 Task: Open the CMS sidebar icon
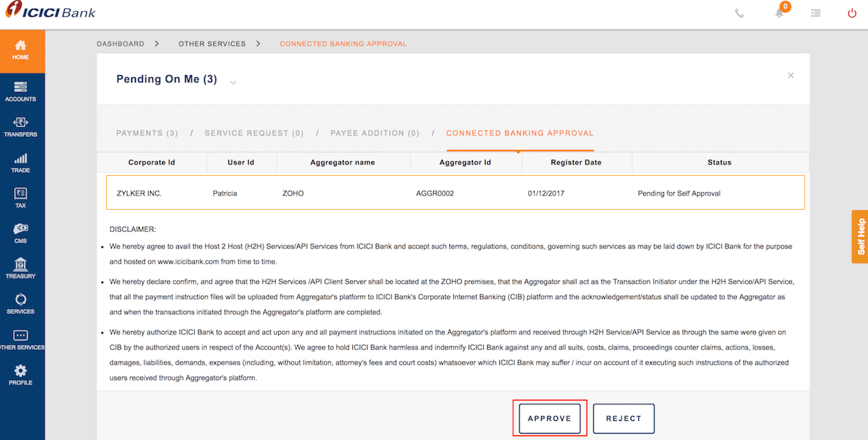[21, 233]
